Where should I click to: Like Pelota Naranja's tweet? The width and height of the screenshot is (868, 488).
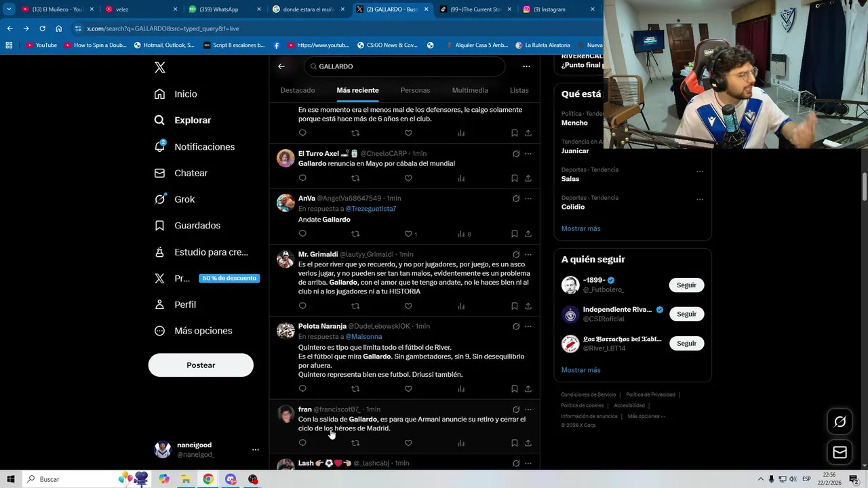(408, 389)
